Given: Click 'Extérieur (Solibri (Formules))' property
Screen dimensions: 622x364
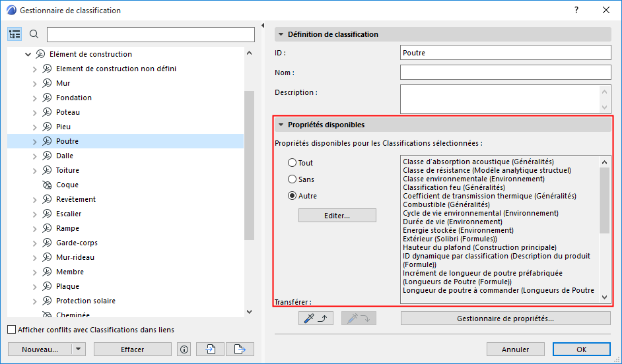Looking at the screenshot, I should (450, 239).
